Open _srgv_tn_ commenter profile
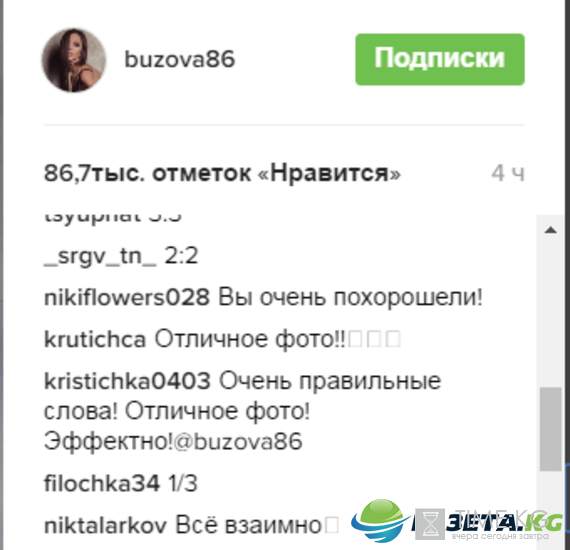The width and height of the screenshot is (570, 550). (100, 256)
